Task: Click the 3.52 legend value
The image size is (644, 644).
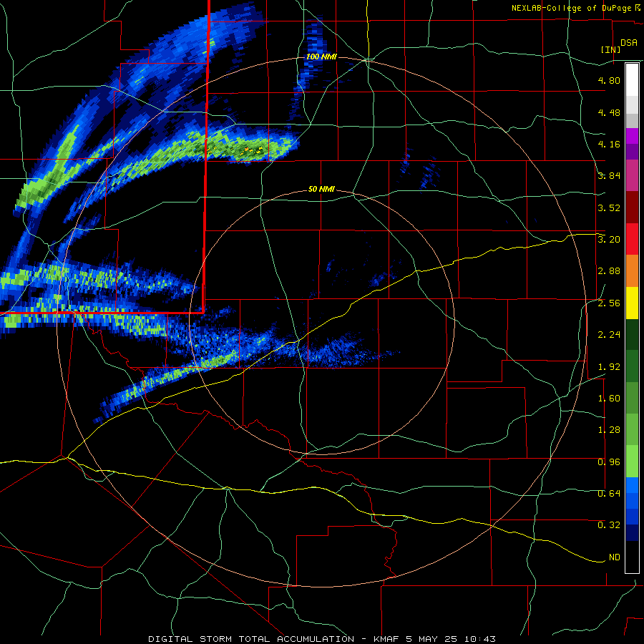Action: tap(609, 208)
